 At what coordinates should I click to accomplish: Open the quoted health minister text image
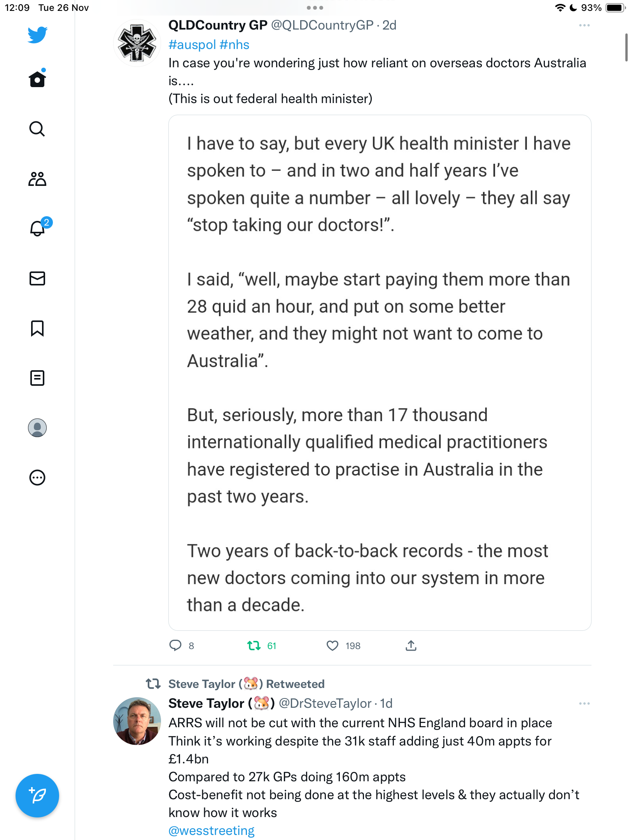pyautogui.click(x=380, y=373)
